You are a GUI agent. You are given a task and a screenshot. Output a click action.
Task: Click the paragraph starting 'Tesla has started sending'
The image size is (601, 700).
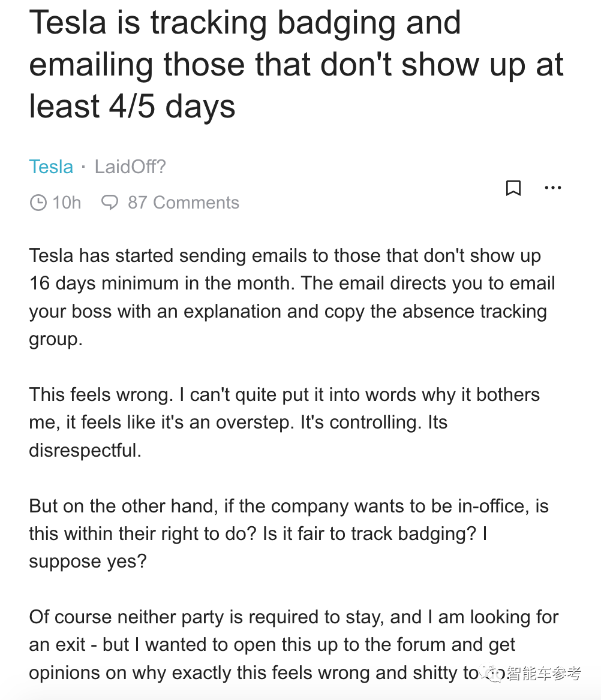point(292,297)
